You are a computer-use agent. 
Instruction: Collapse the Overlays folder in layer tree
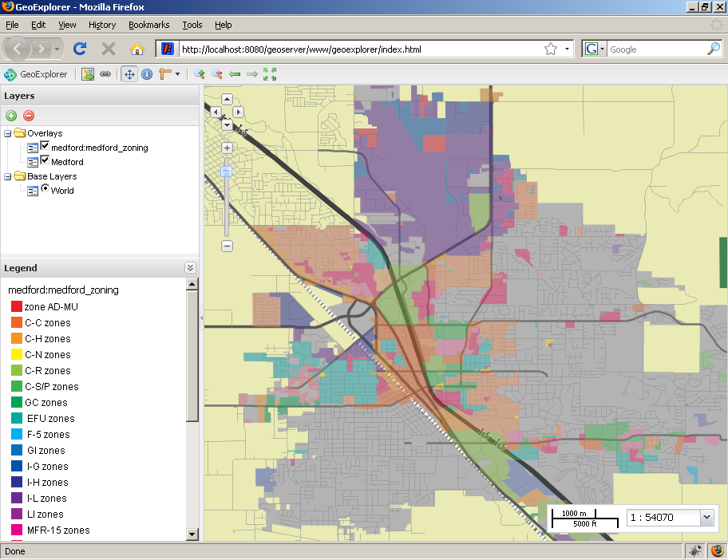tap(8, 133)
